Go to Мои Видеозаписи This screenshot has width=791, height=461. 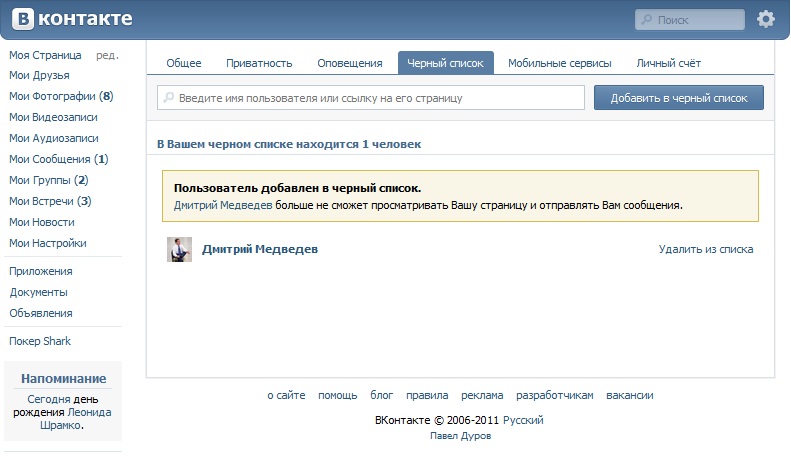coord(53,117)
